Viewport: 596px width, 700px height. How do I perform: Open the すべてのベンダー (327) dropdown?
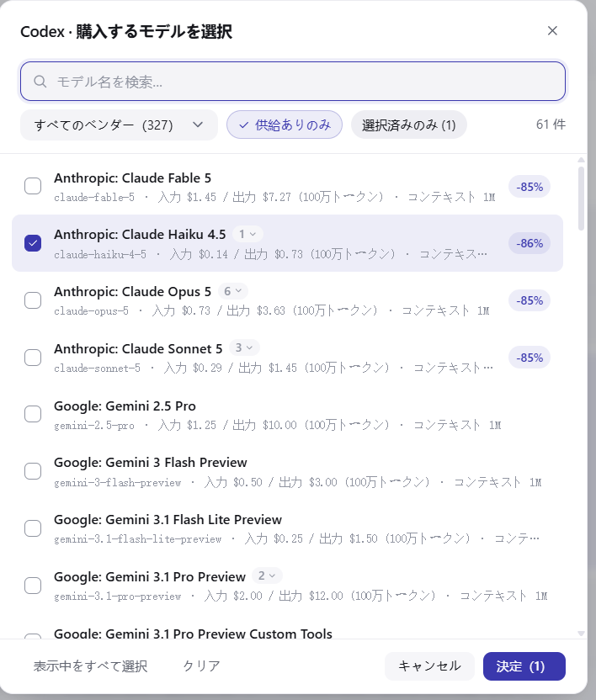[119, 125]
